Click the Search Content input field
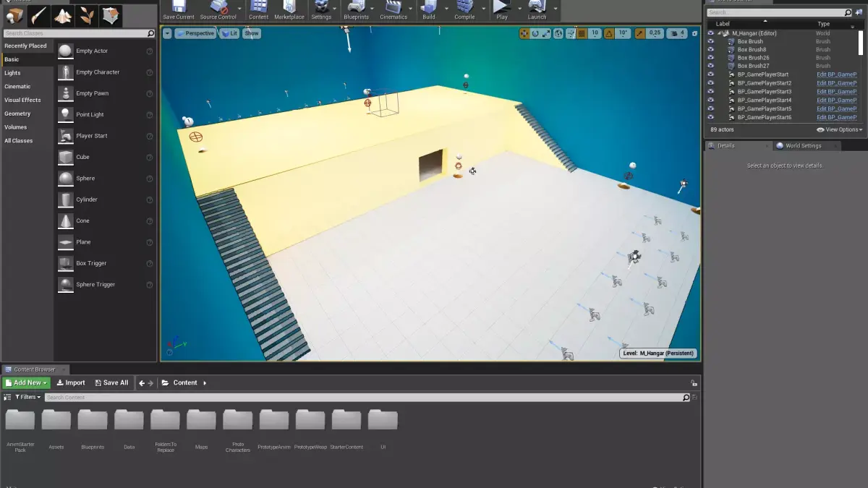Viewport: 868px width, 488px height. click(367, 398)
